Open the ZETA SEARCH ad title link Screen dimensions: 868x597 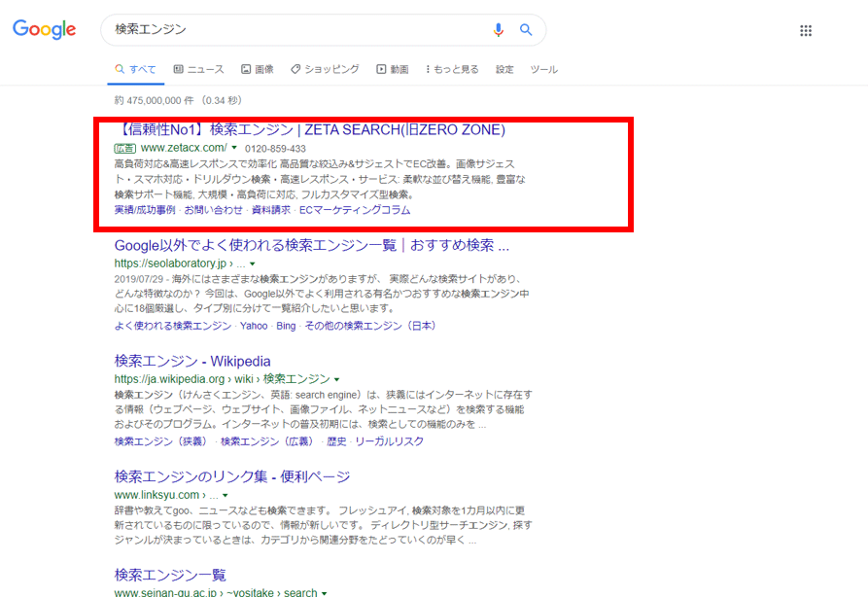tap(310, 129)
